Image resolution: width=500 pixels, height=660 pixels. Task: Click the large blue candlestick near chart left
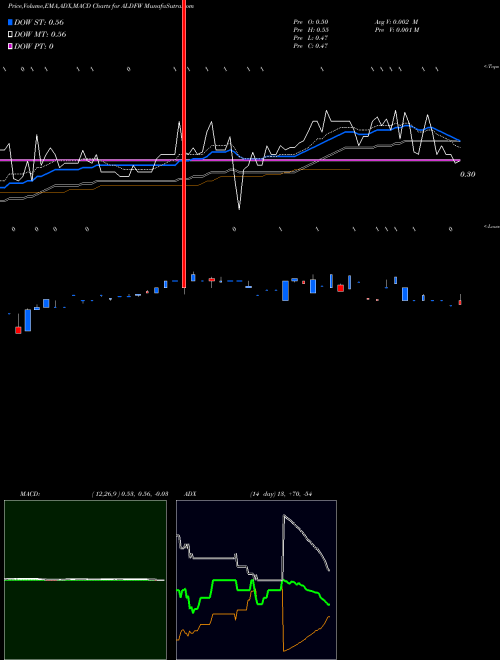tap(28, 320)
